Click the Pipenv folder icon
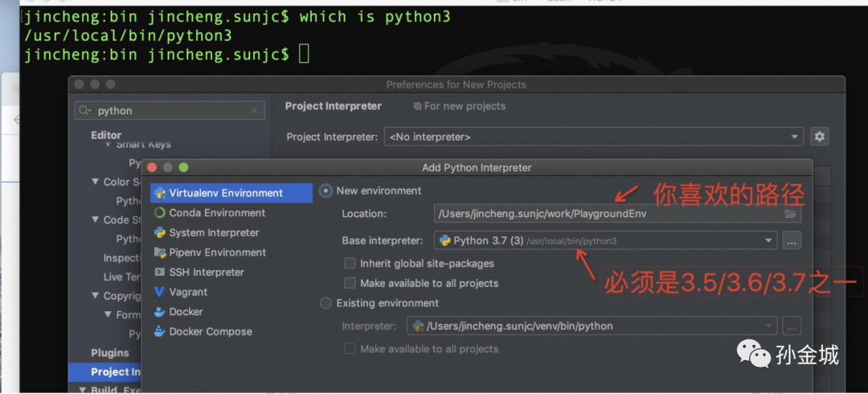Screen dimensions: 868x394 coord(160,252)
